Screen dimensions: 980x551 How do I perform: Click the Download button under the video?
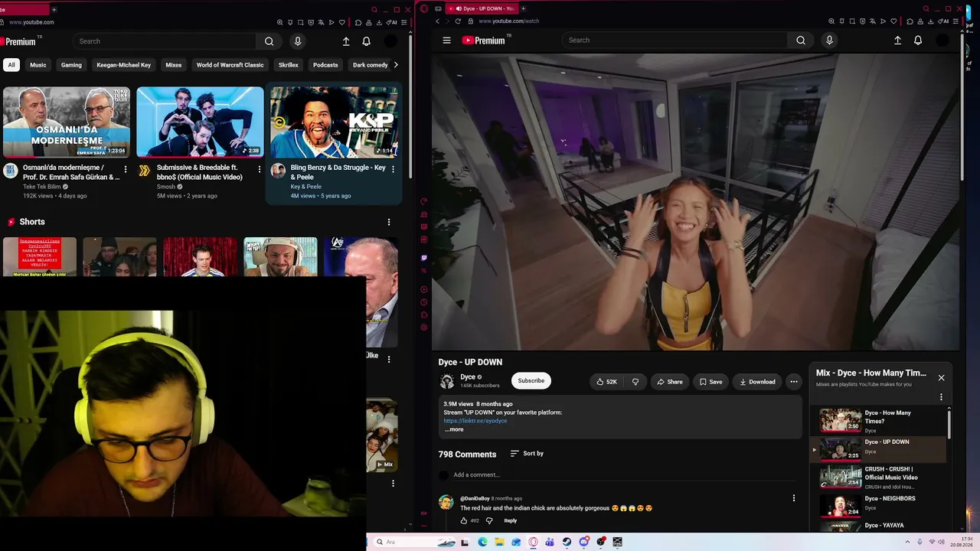point(757,382)
